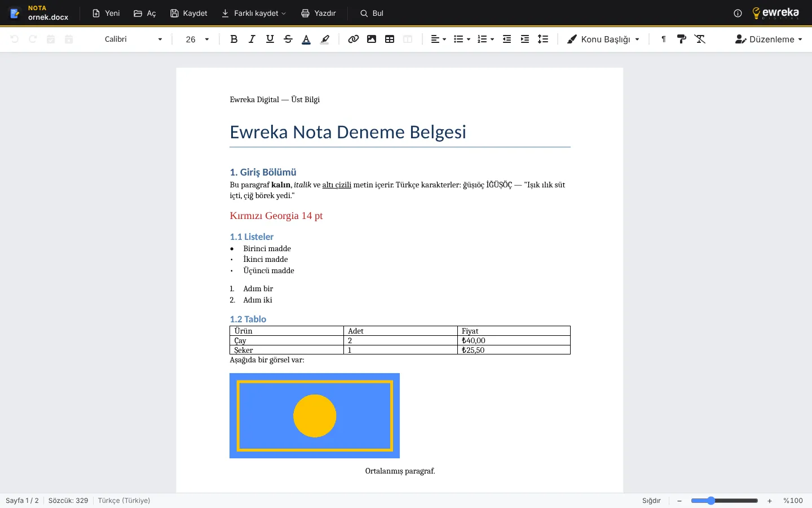This screenshot has height=508, width=812.
Task: Open the numbered list dropdown
Action: pos(486,39)
